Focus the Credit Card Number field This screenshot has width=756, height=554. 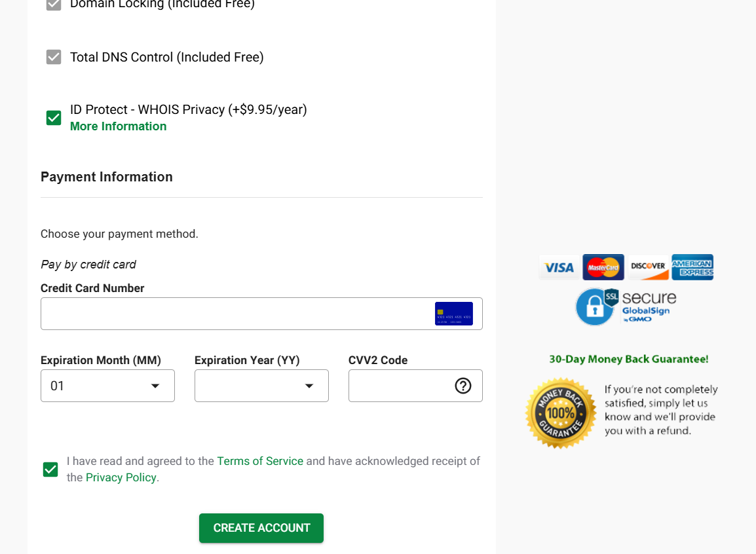coord(236,314)
